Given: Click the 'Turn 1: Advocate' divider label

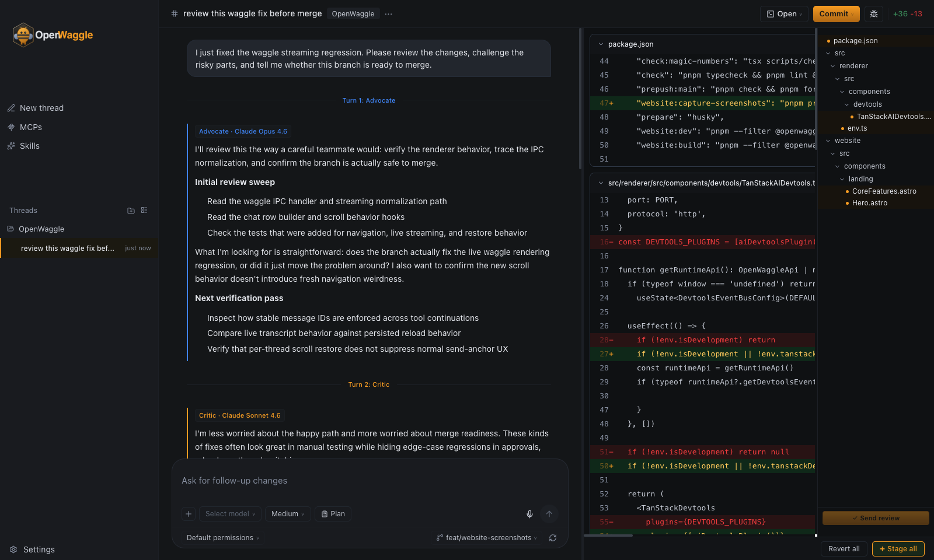Looking at the screenshot, I should pos(369,100).
